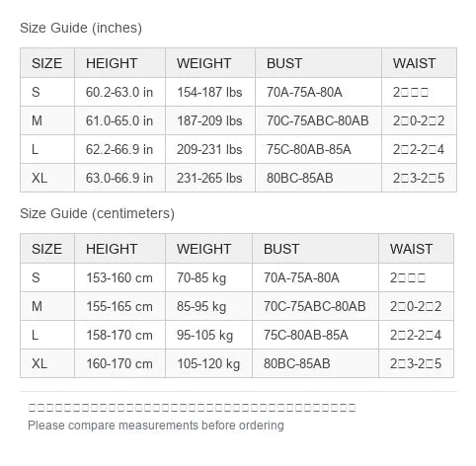
Task: Click the '209-231 lbs' weight cell
Action: 210,149
